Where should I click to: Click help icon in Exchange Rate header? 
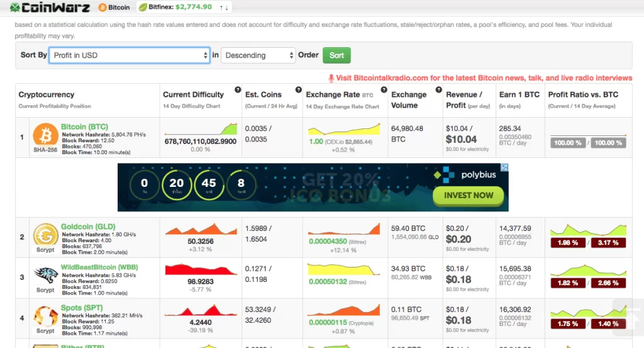[x=381, y=90]
